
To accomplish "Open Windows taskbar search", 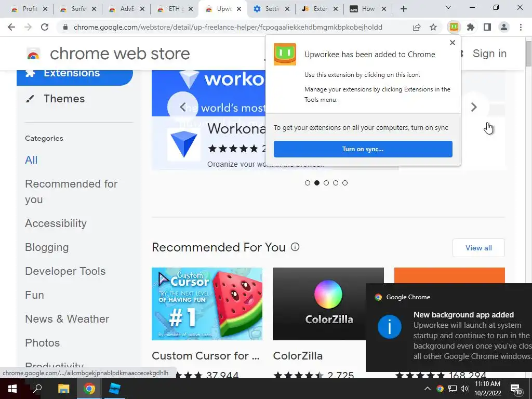I will click(x=37, y=389).
